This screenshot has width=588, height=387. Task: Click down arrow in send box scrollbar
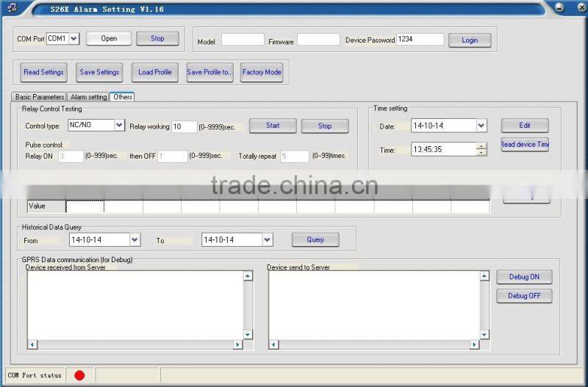pyautogui.click(x=484, y=335)
